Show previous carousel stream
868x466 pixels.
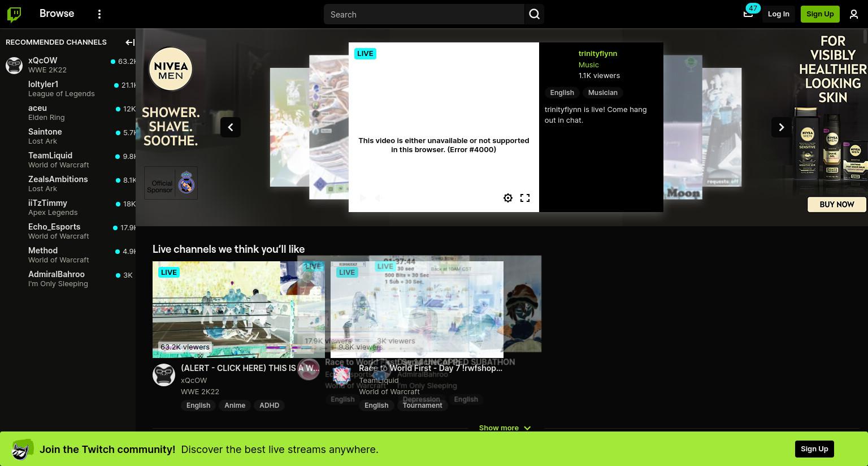[231, 127]
